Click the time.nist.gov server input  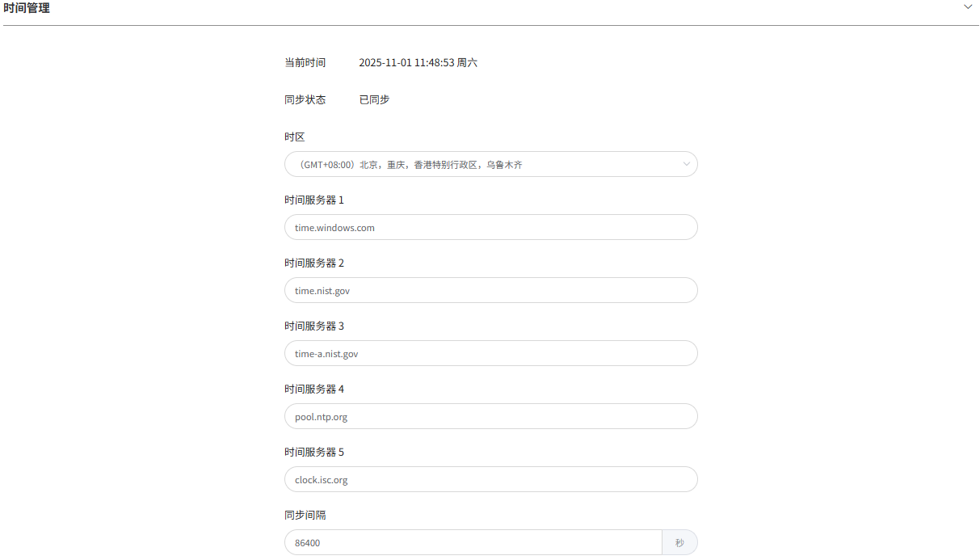[490, 290]
